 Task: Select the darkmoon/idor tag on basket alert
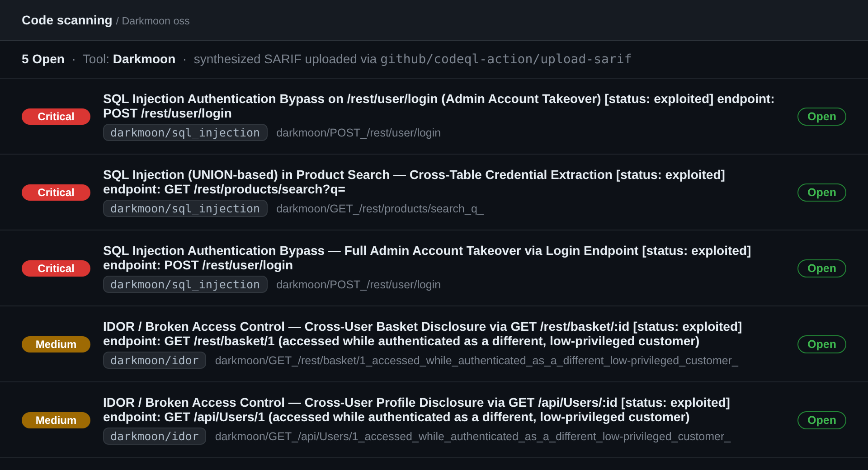pyautogui.click(x=155, y=361)
